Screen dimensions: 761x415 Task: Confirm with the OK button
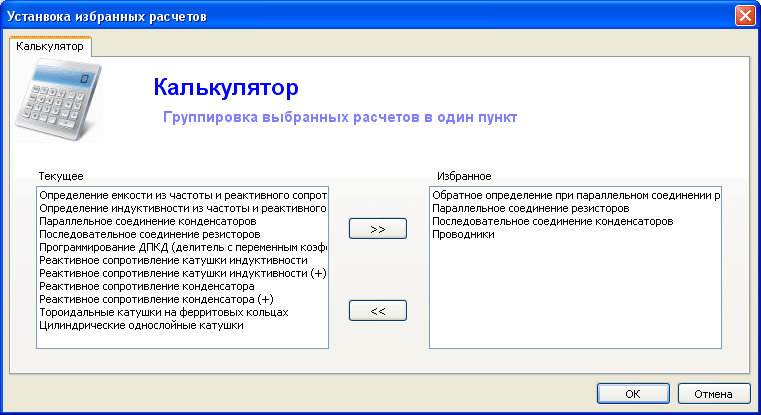(x=633, y=394)
